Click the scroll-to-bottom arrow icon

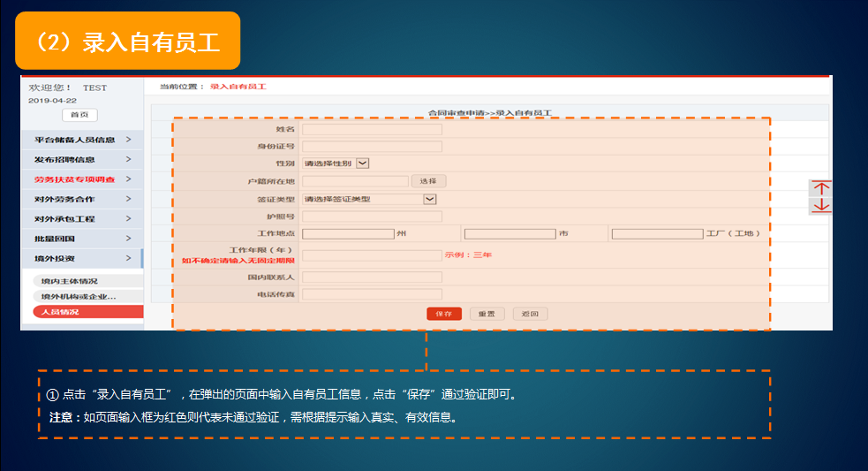[821, 205]
